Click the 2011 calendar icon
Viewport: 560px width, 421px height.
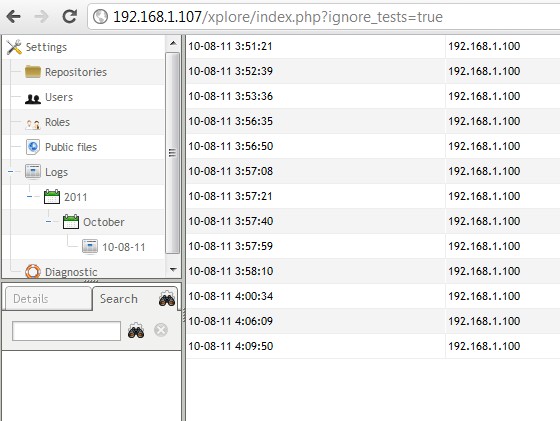point(52,197)
